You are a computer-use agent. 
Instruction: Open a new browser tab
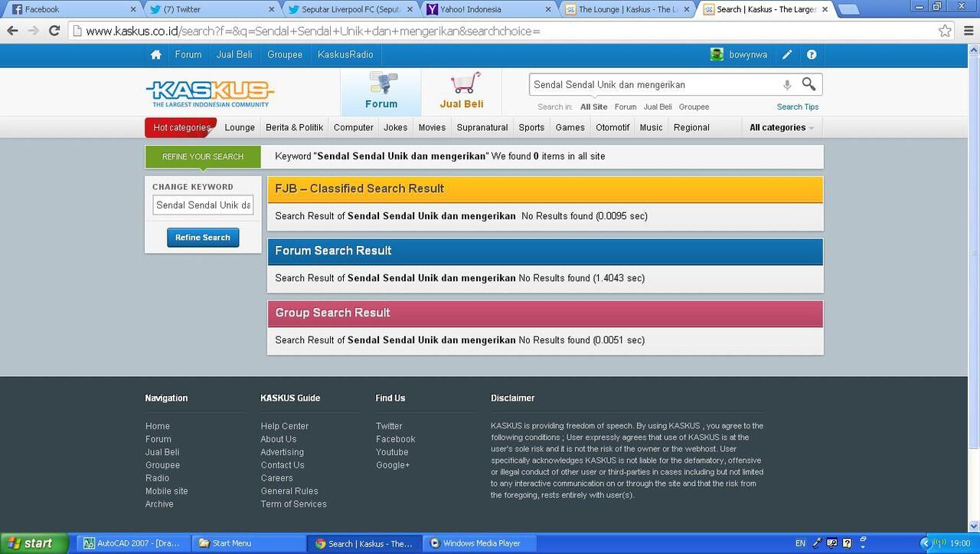coord(848,9)
